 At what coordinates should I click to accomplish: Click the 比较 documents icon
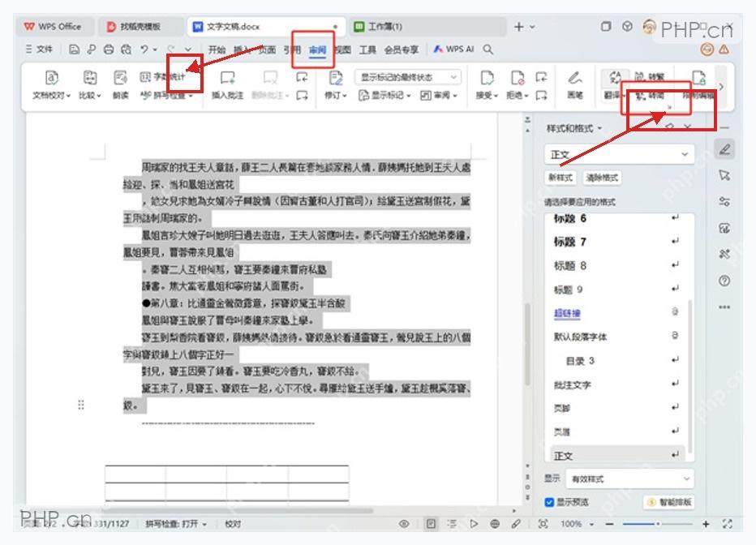click(x=90, y=78)
